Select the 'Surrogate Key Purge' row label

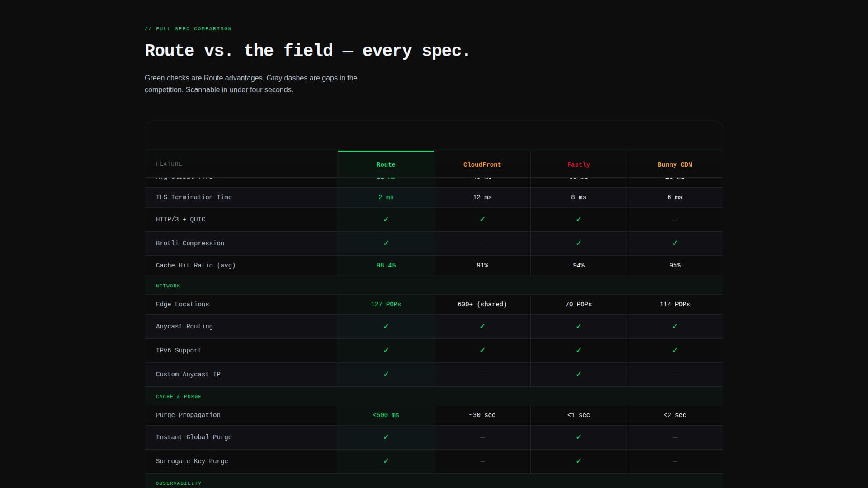pos(192,461)
